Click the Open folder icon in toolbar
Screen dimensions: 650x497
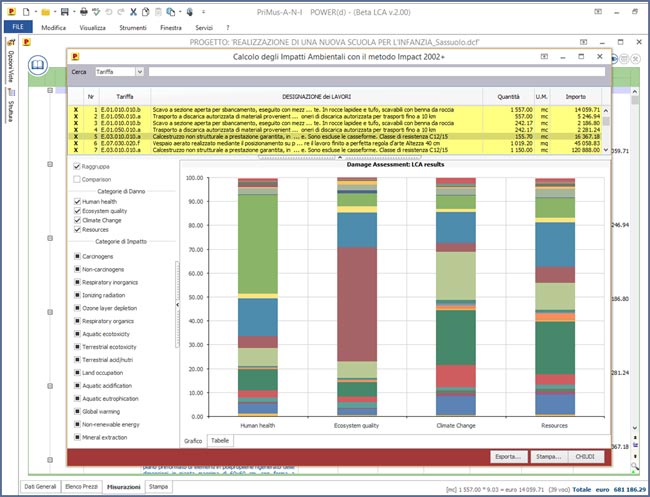(46, 12)
